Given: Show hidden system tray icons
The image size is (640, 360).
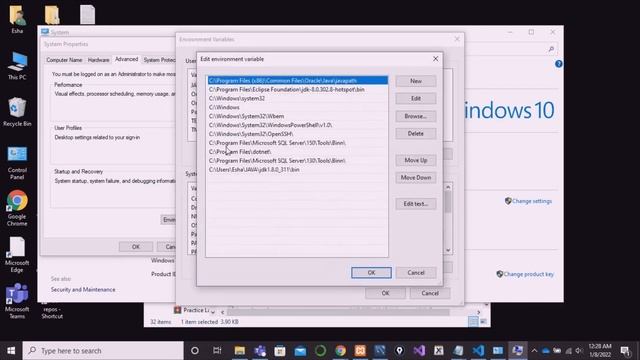Looking at the screenshot, I should coord(534,351).
